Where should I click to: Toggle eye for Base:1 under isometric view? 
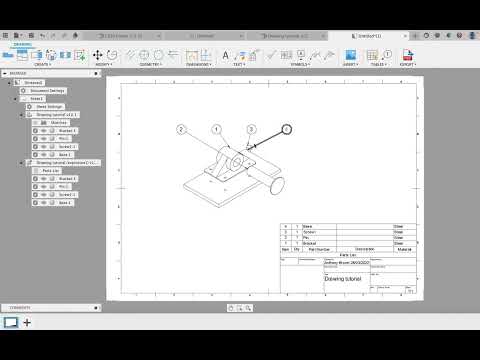44,203
